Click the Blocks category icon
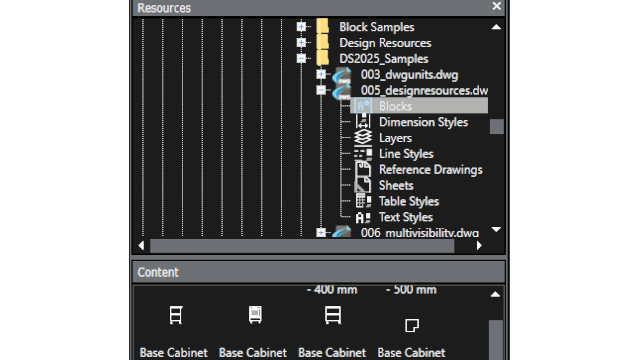 pos(363,106)
